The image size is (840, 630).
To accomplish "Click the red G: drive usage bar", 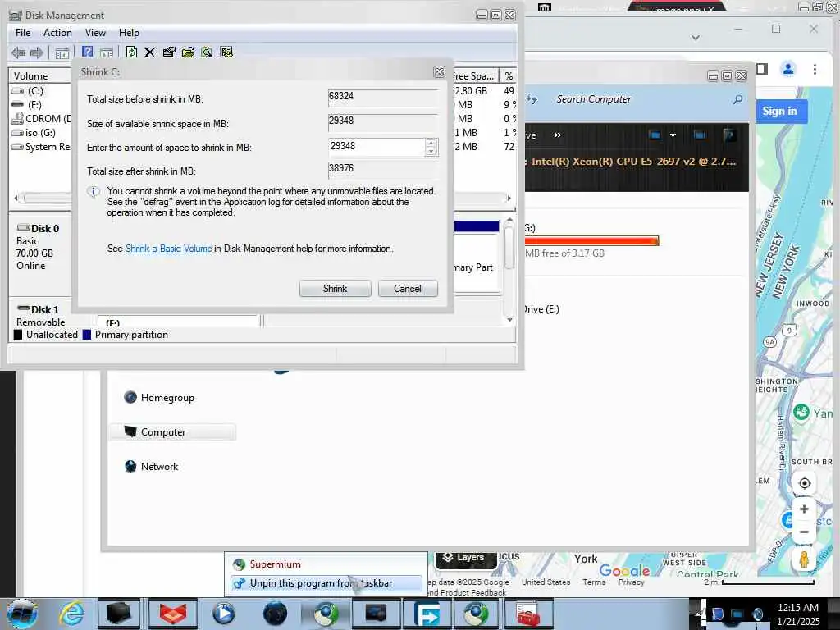I will click(591, 241).
